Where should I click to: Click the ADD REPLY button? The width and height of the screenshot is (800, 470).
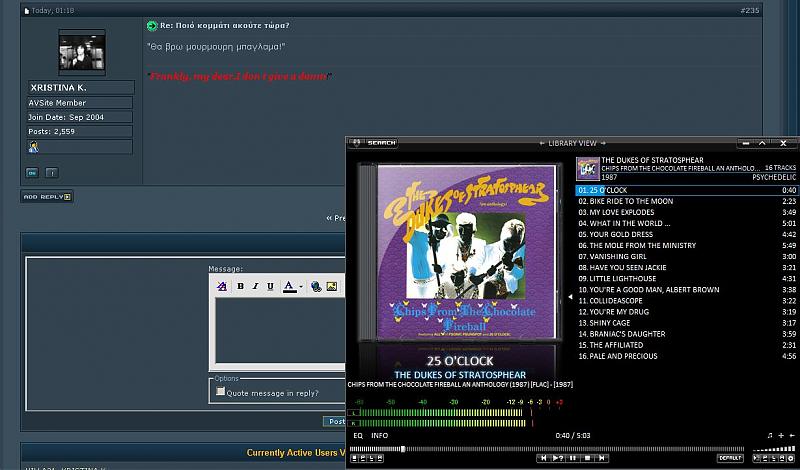coord(47,196)
